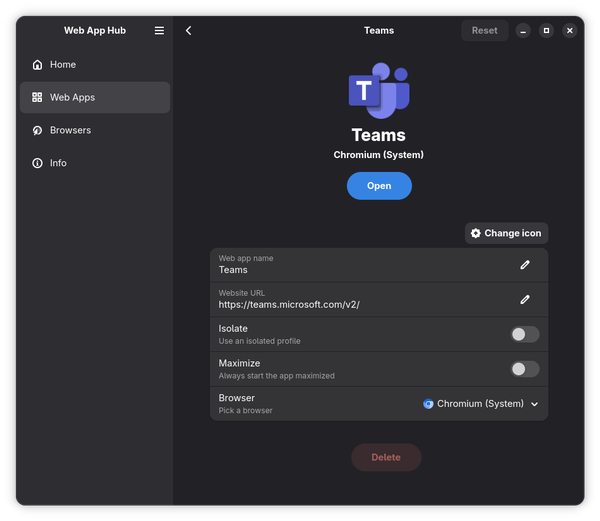Maximize the Web App Hub window
The height and width of the screenshot is (521, 600).
point(546,31)
